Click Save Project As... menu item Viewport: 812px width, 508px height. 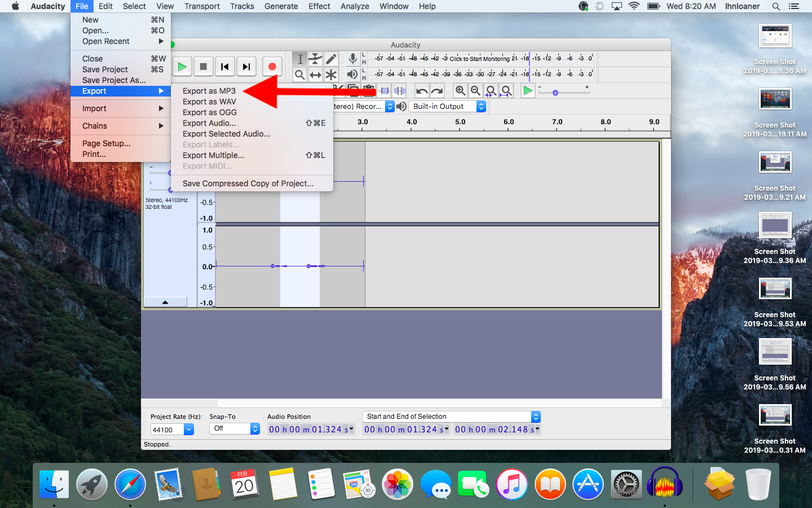[121, 80]
